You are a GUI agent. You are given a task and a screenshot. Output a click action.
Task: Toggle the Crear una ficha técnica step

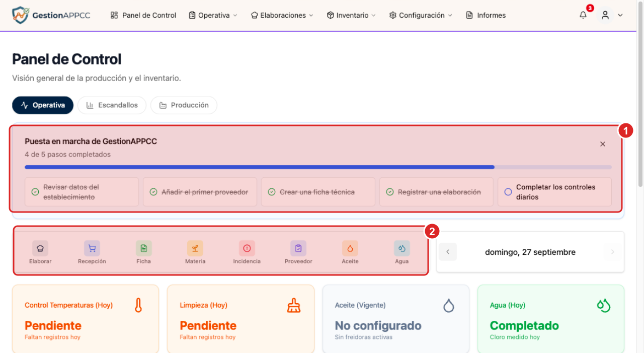[x=318, y=192]
